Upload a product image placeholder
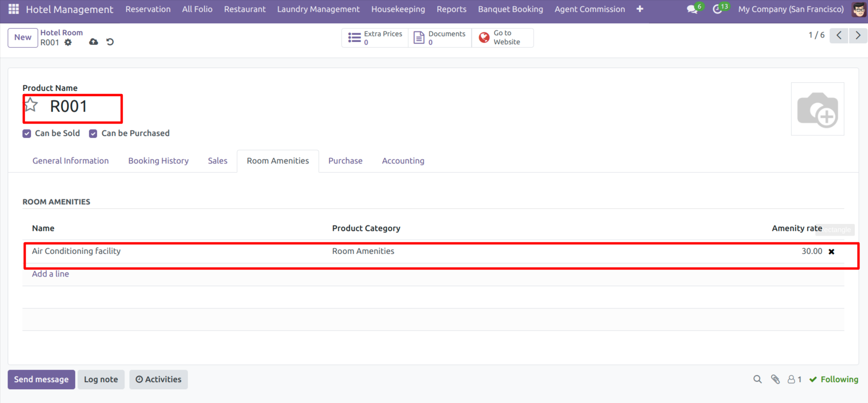 click(x=817, y=109)
